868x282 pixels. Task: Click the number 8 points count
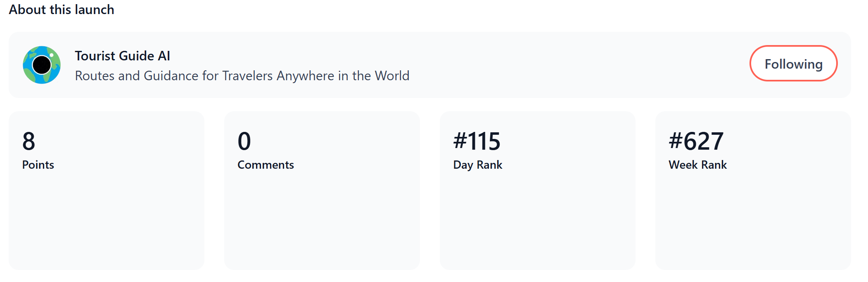29,141
